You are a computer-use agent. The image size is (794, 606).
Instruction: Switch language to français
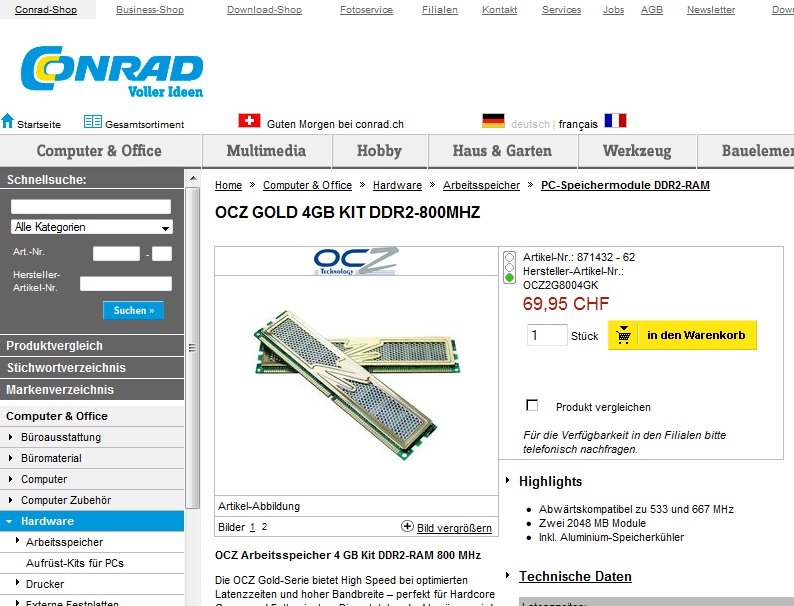(578, 124)
